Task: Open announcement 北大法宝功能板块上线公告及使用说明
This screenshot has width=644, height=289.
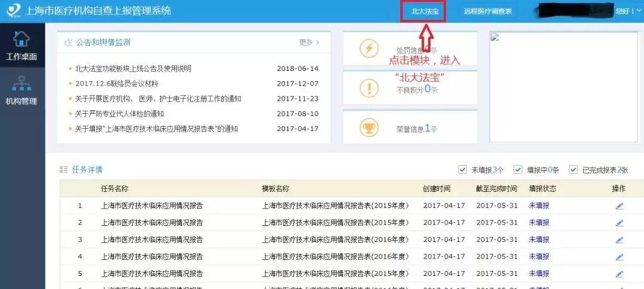Action: click(x=133, y=69)
